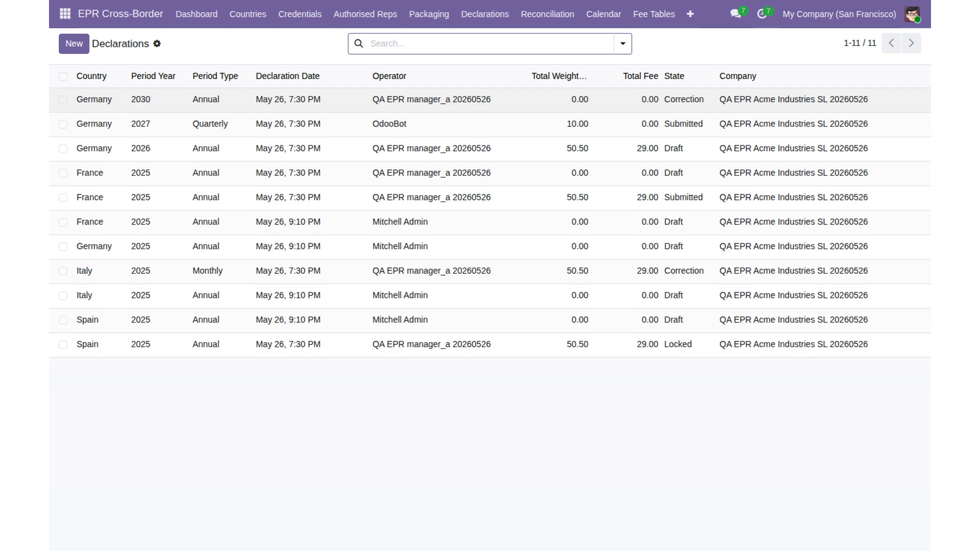Sort by Declaration Date column header
Image resolution: width=980 pixels, height=551 pixels.
pos(287,76)
